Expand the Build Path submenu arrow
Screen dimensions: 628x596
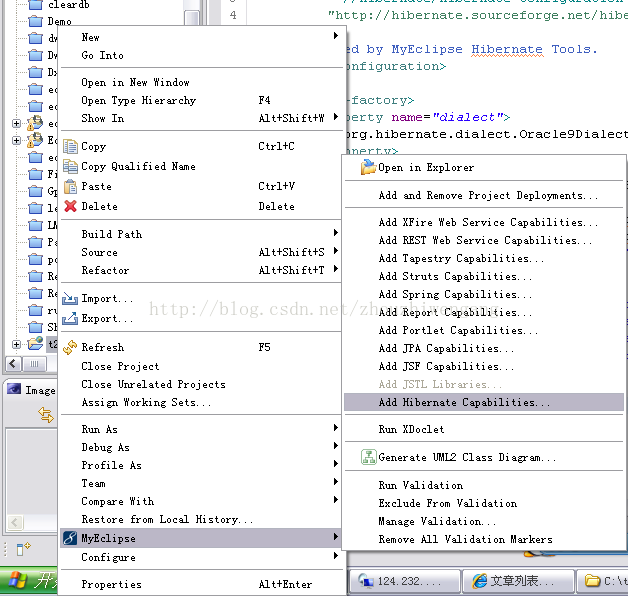[336, 233]
